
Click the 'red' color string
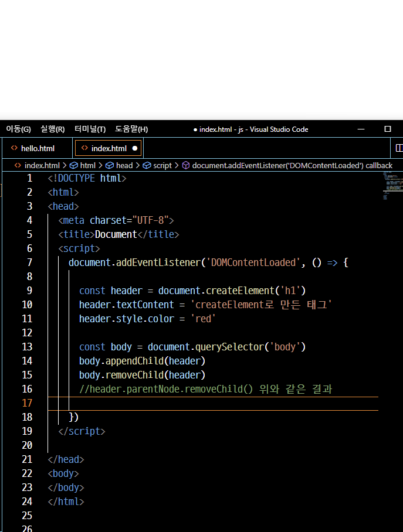coord(203,319)
